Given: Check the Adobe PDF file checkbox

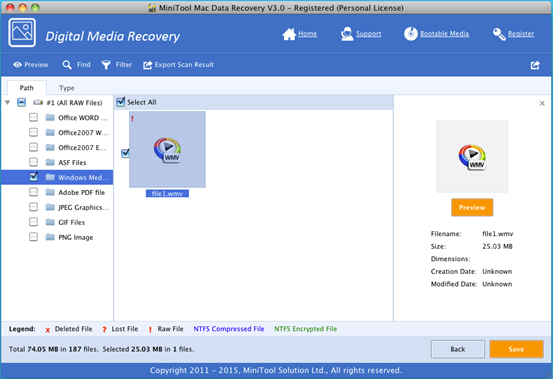Looking at the screenshot, I should 34,192.
